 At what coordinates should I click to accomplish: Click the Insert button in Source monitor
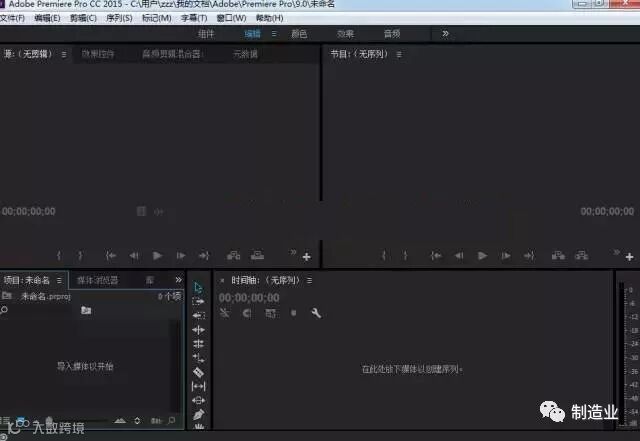coord(233,256)
